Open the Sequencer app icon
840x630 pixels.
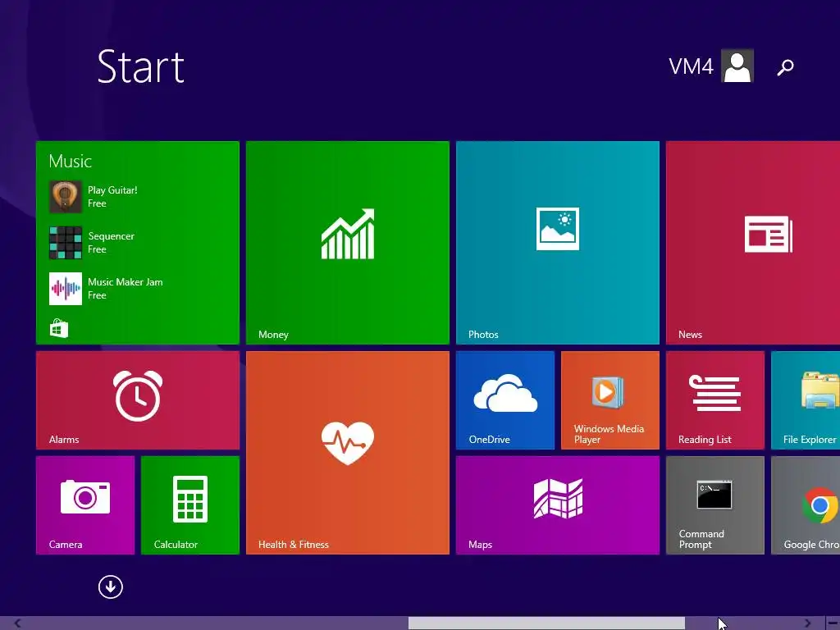pyautogui.click(x=66, y=243)
